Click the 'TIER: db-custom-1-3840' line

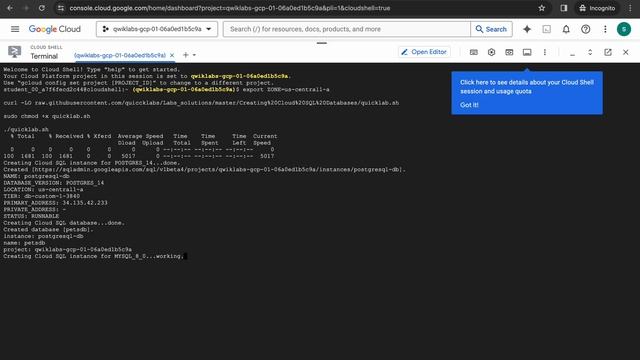pos(42,196)
